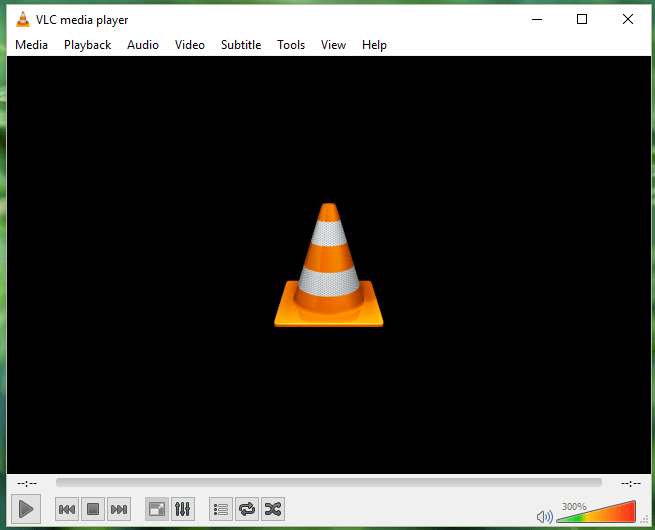Show extended settings and effects
The image size is (655, 530).
click(x=183, y=509)
